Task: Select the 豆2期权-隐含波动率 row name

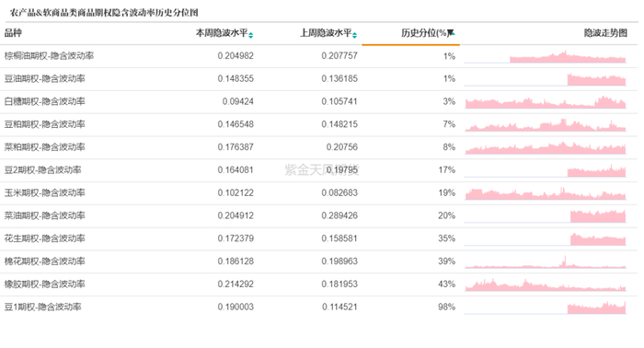Action: click(42, 169)
